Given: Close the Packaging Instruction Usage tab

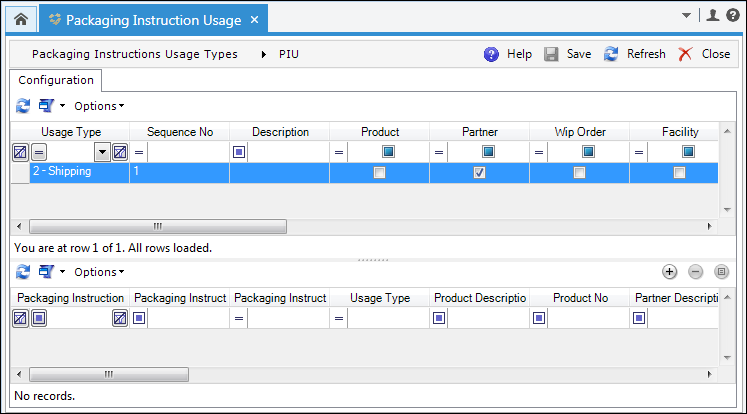Looking at the screenshot, I should click(254, 20).
